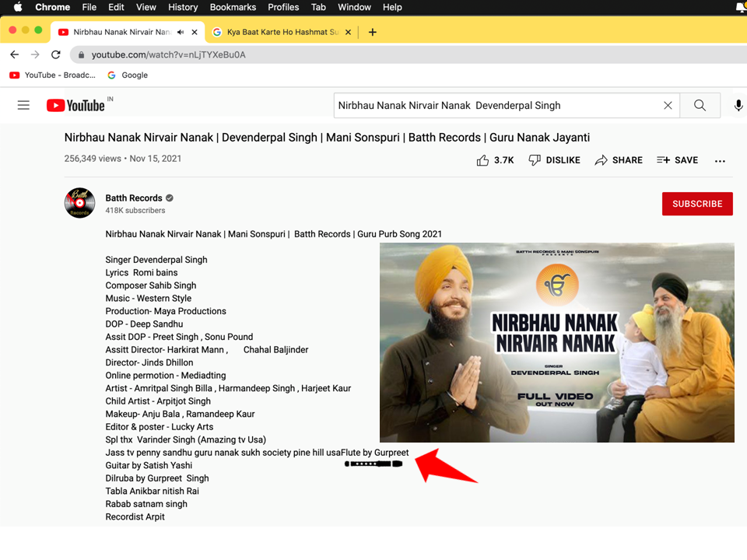This screenshot has width=747, height=560.
Task: Subscribe to Batth Records channel
Action: (697, 204)
